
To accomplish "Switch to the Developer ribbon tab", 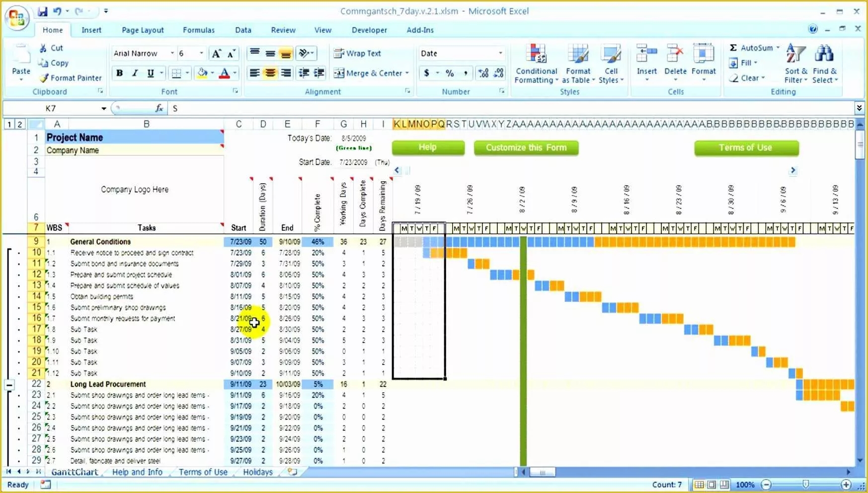I will (x=369, y=30).
